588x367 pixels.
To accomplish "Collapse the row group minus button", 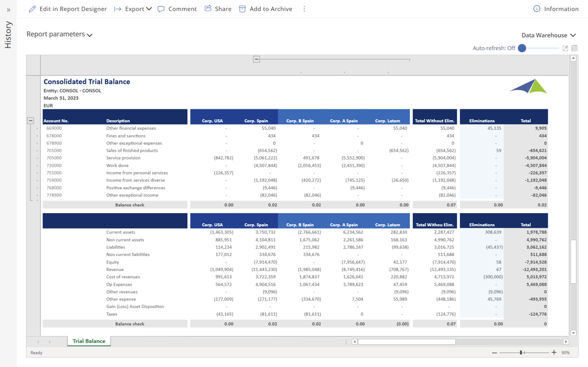I will coord(31,120).
